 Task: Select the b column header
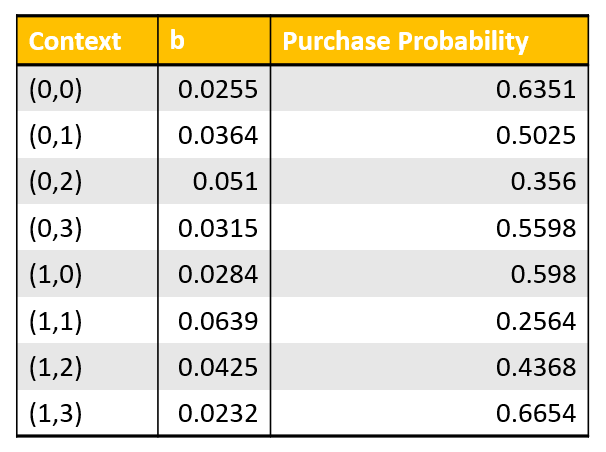coord(178,41)
